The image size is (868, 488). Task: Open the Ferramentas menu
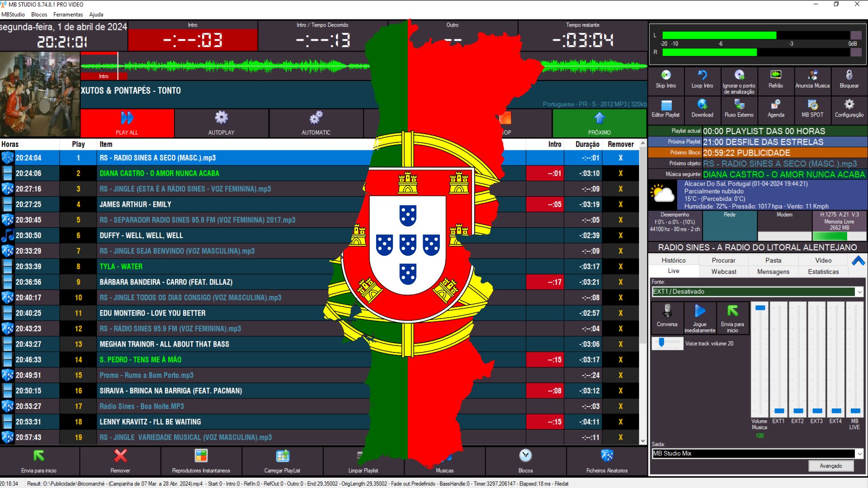pyautogui.click(x=68, y=14)
